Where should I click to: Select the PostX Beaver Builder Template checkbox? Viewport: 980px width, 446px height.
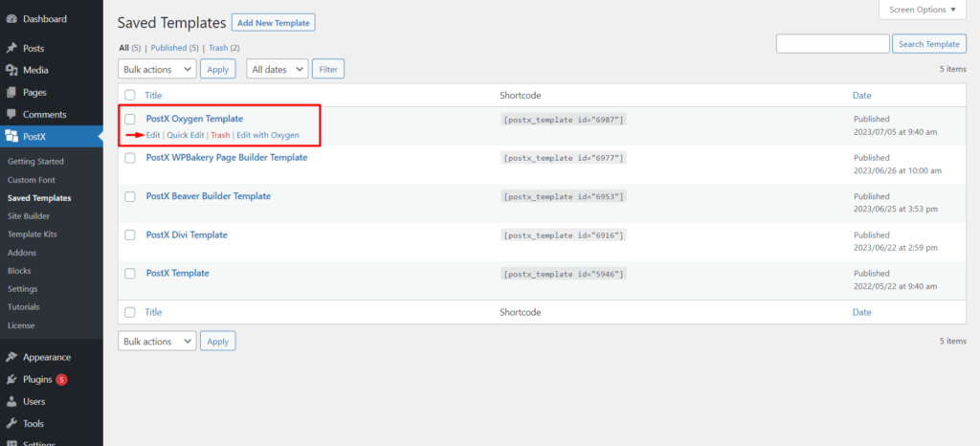[x=130, y=197]
